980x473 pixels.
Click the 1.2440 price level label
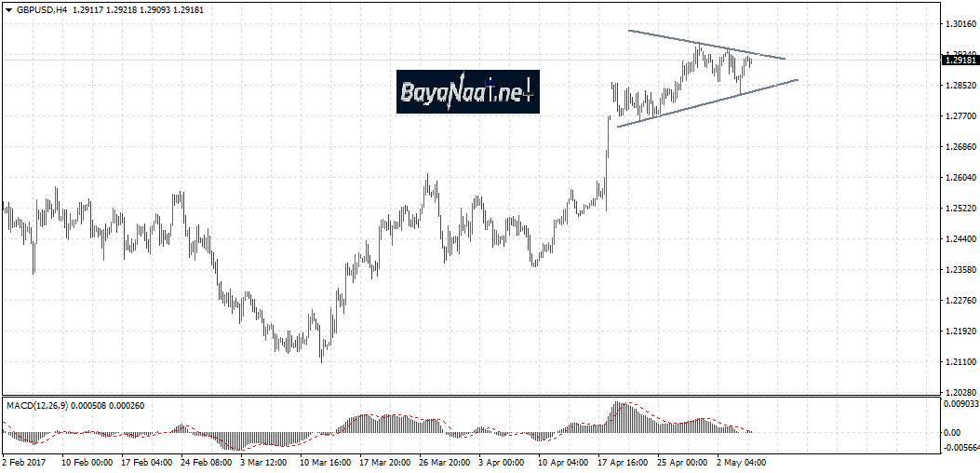[x=960, y=238]
